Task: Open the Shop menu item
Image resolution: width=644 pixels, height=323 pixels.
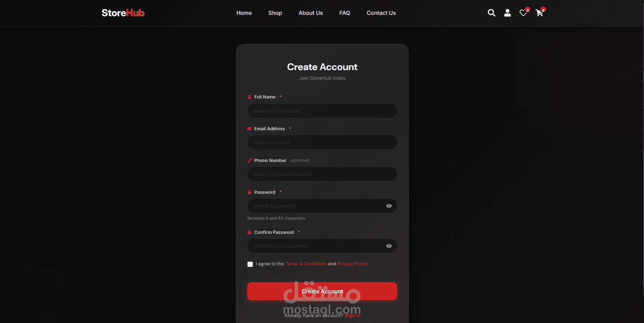Action: pos(275,13)
